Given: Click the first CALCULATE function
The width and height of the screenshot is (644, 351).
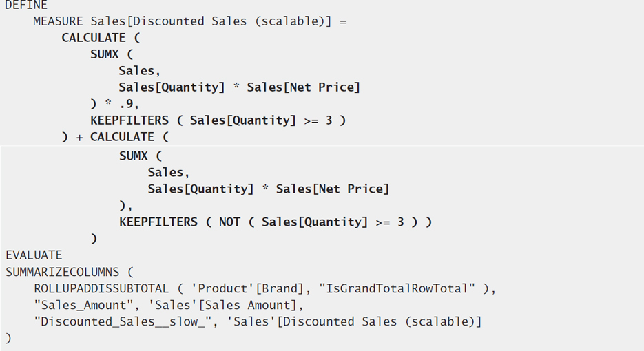Looking at the screenshot, I should pyautogui.click(x=94, y=38).
